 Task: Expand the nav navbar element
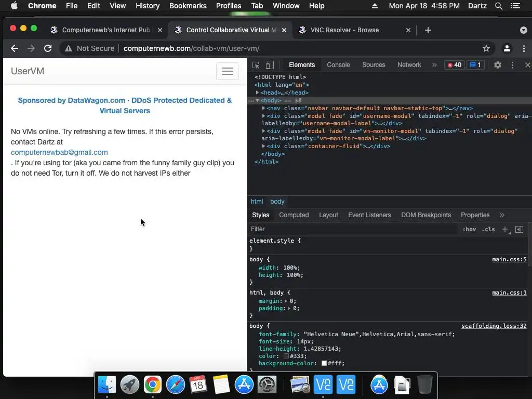point(263,108)
